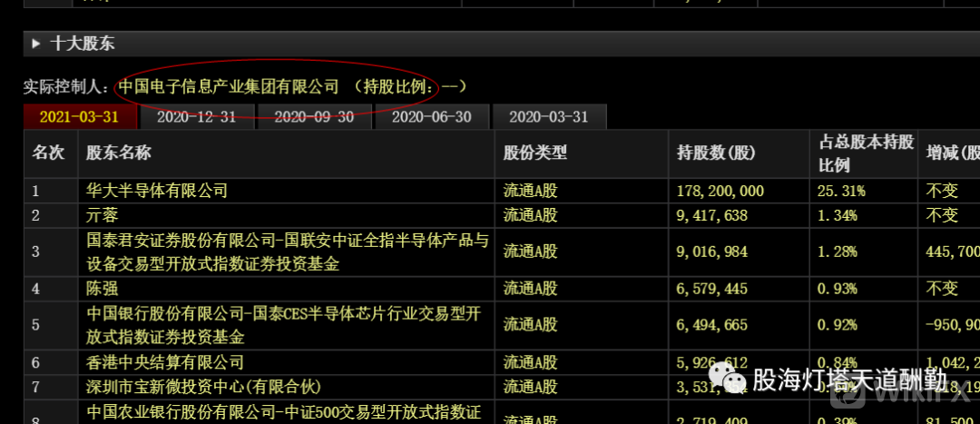
Task: Select the 2021-03-31 report tab
Action: coord(79,117)
